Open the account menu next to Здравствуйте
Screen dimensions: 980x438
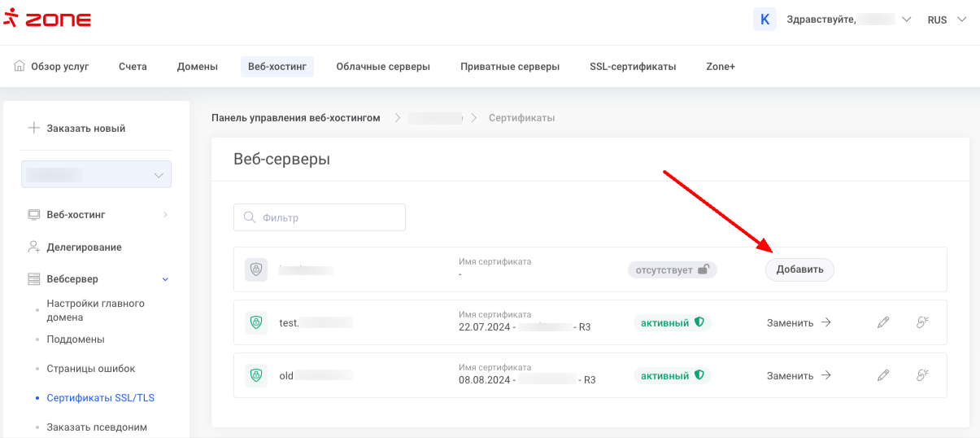click(907, 20)
